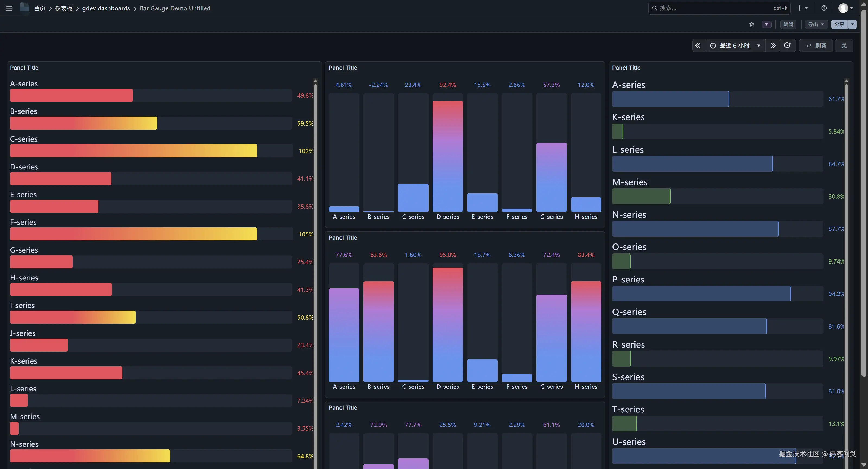Click Bar Gauge Demo Unfilled breadcrumb
Image resolution: width=868 pixels, height=469 pixels.
click(x=175, y=8)
